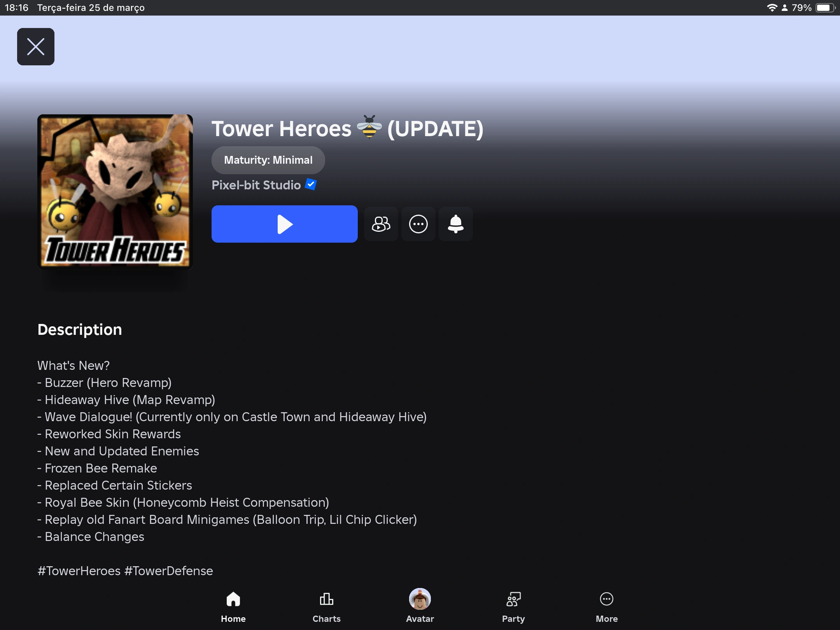Open the servers and friends activity icon
Image resolution: width=840 pixels, height=630 pixels.
pos(381,224)
